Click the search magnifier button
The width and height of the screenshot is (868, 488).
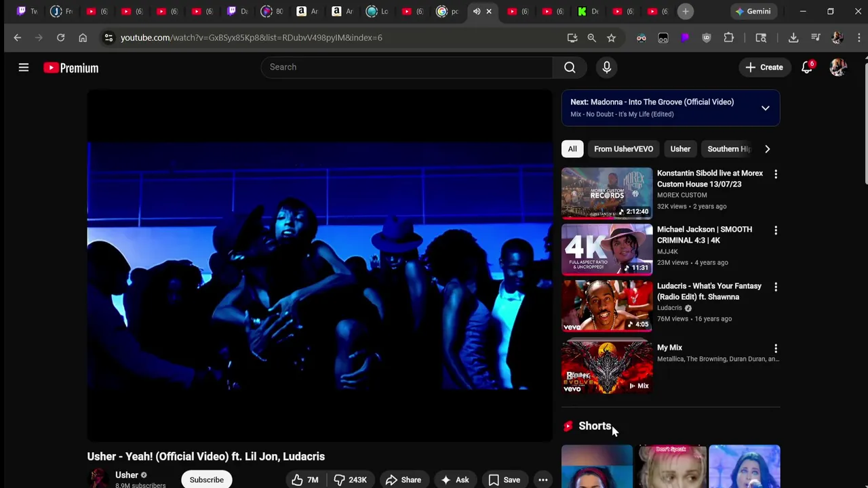(x=570, y=67)
